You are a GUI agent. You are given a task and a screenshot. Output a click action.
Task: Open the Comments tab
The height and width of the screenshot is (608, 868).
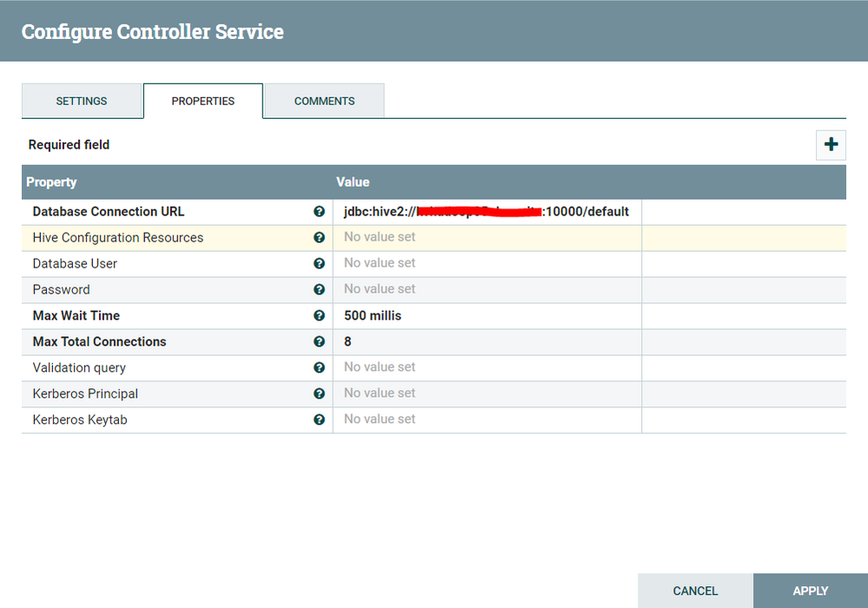pos(324,101)
